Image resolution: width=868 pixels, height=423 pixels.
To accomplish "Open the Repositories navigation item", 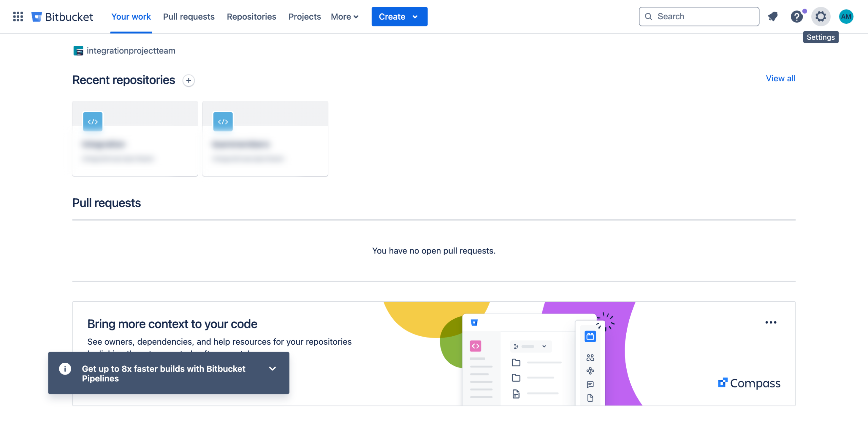I will click(x=251, y=17).
